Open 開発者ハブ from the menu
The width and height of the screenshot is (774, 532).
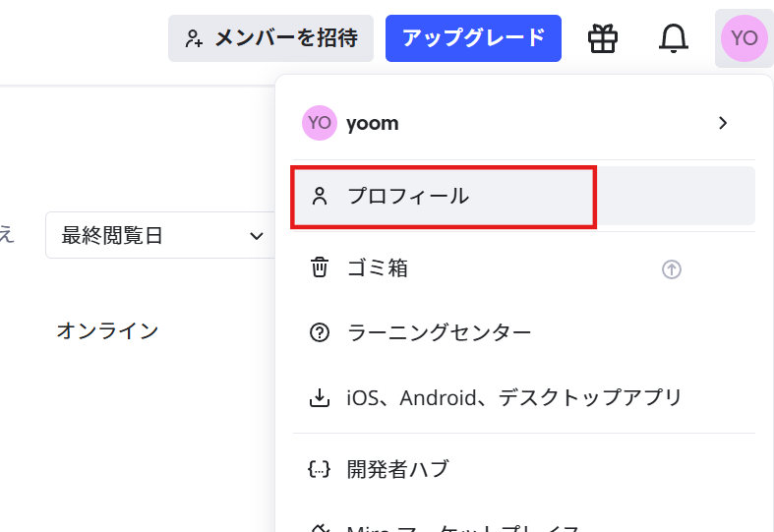pyautogui.click(x=397, y=468)
